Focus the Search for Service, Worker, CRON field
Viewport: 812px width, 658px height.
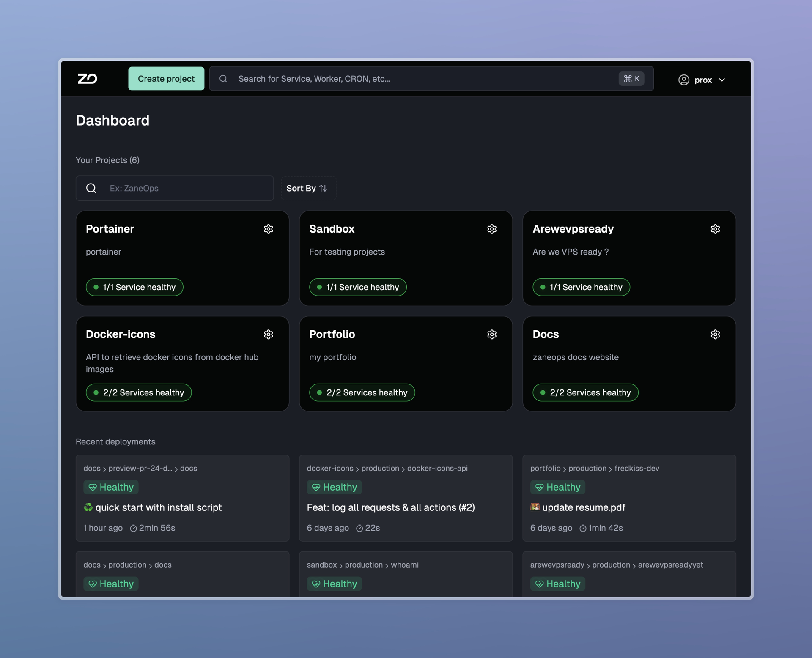click(x=431, y=79)
